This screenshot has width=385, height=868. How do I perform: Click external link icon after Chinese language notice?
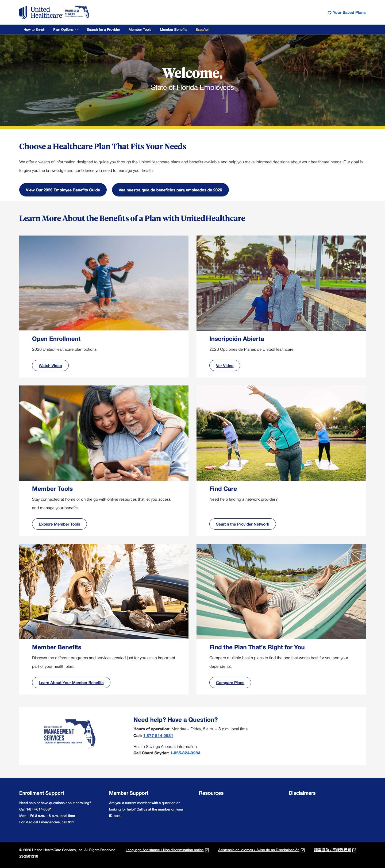tap(354, 850)
